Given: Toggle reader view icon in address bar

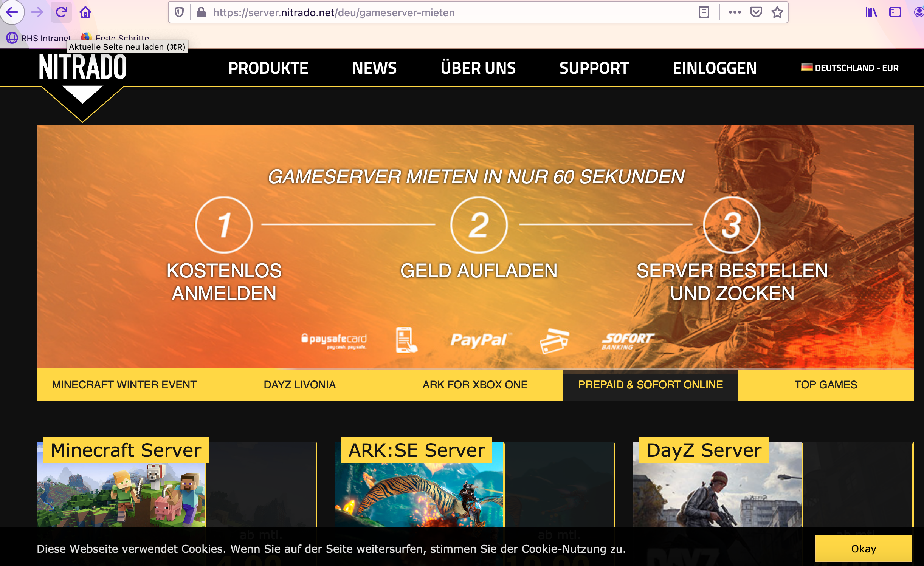Looking at the screenshot, I should click(704, 12).
